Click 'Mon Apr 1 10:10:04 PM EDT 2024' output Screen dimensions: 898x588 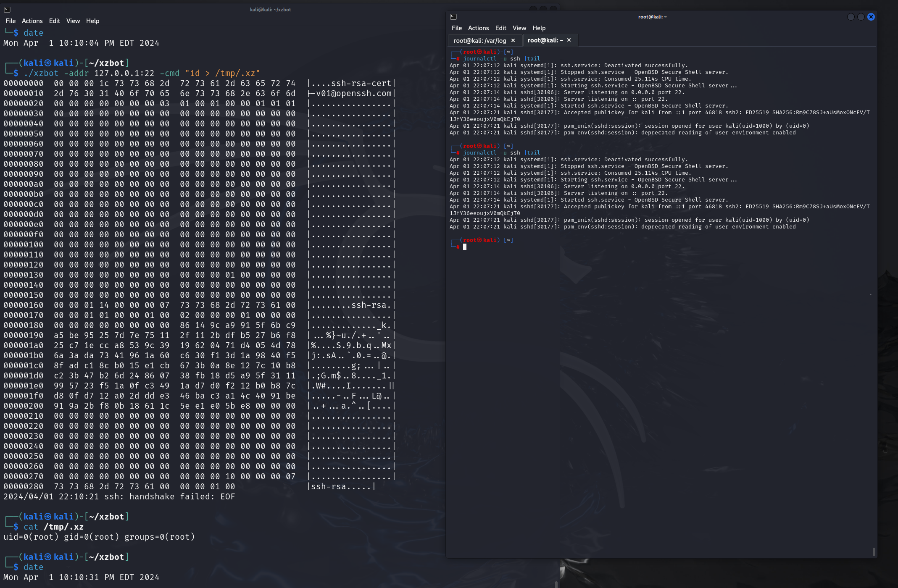click(x=81, y=43)
